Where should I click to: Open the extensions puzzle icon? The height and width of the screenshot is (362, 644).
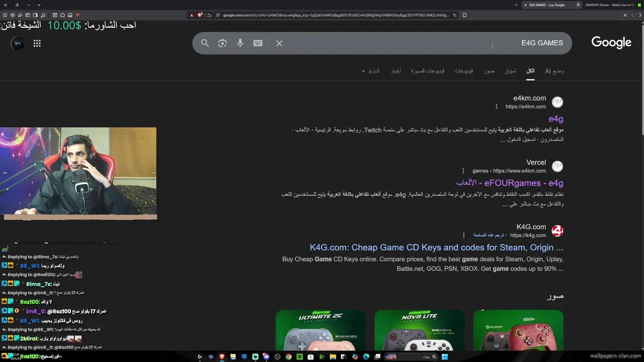pyautogui.click(x=62, y=15)
